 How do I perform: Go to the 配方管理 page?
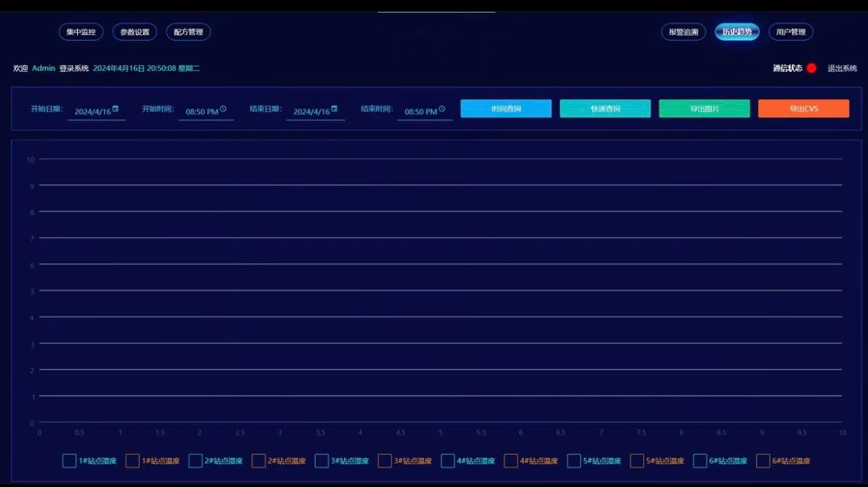pyautogui.click(x=188, y=32)
